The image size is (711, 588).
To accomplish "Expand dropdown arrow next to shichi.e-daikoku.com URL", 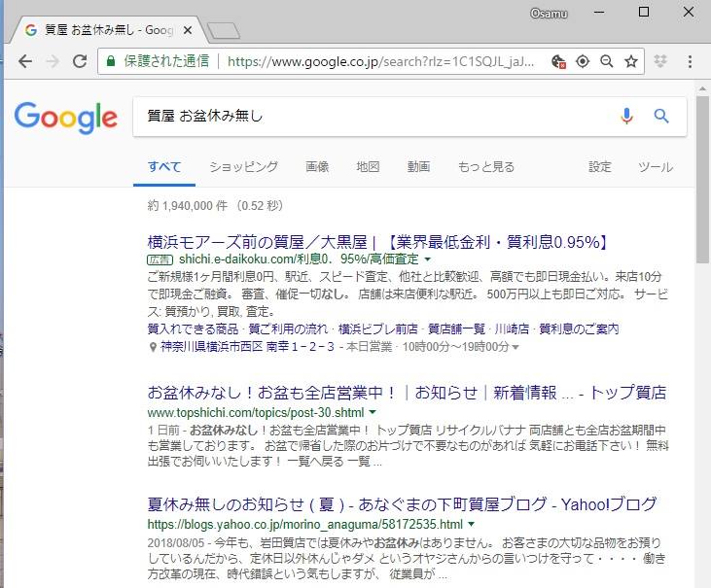I will (x=427, y=259).
